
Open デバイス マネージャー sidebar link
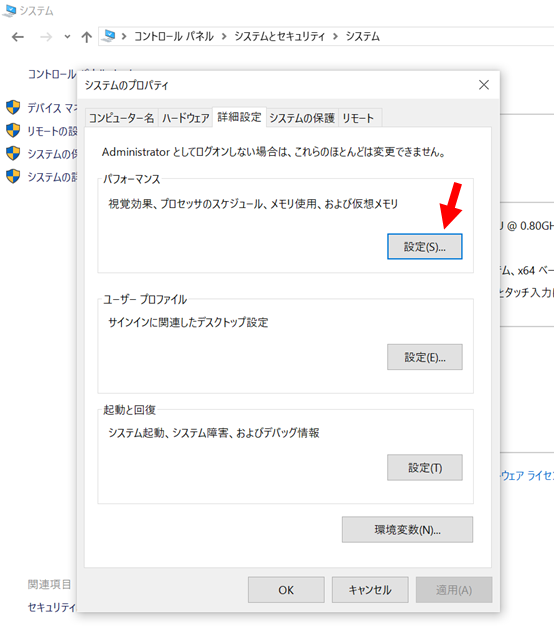[52, 108]
